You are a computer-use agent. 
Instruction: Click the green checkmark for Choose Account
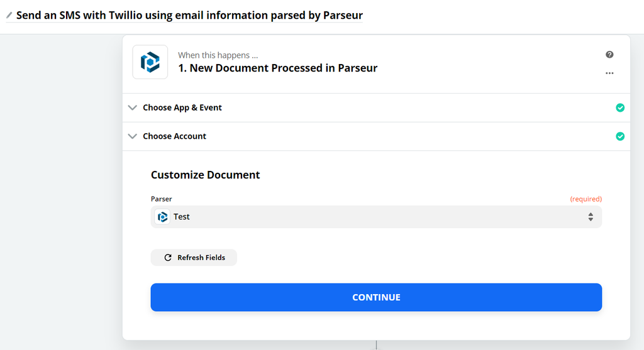tap(620, 136)
